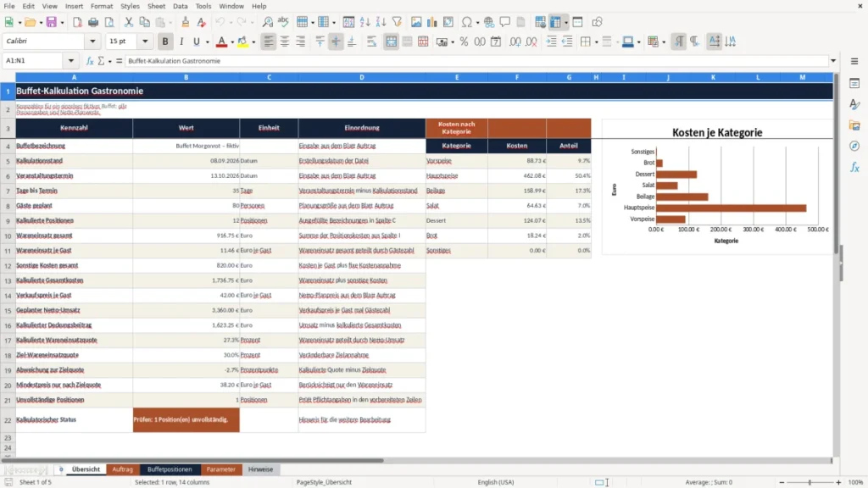Open the font name dropdown next to Calibri
The height and width of the screenshot is (488, 868).
click(92, 41)
